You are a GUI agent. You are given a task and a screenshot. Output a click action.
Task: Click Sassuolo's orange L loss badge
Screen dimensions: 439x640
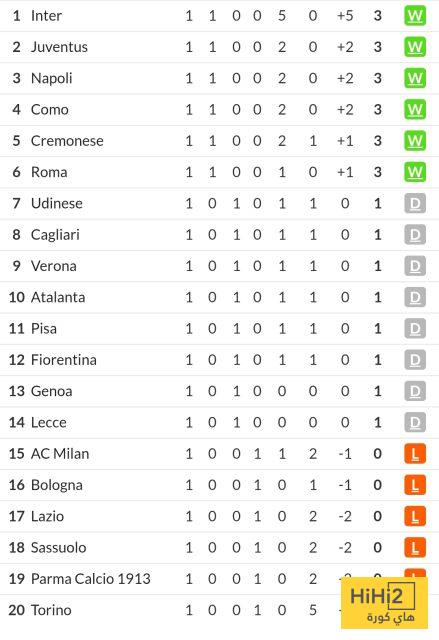(x=415, y=547)
